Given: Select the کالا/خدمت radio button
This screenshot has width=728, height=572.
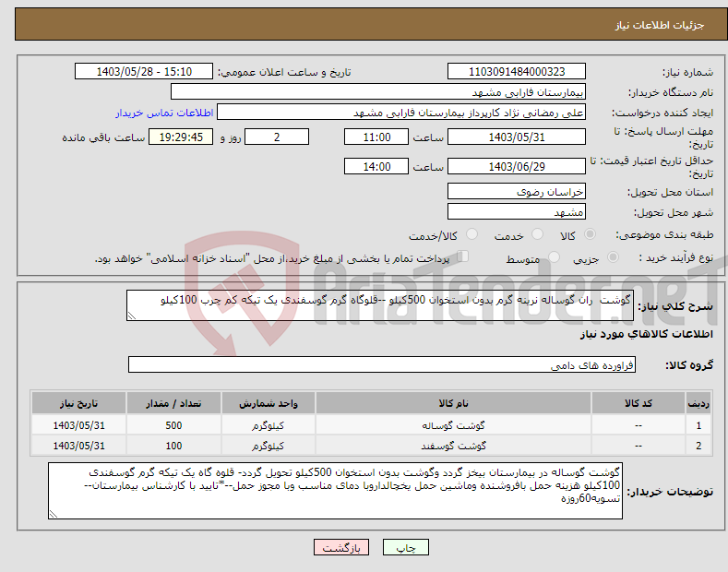Looking at the screenshot, I should (471, 234).
